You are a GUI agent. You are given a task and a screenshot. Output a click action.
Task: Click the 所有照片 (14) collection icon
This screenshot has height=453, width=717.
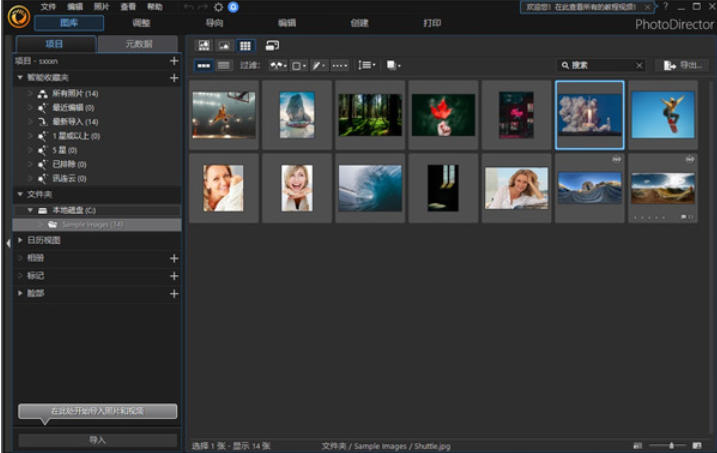42,93
